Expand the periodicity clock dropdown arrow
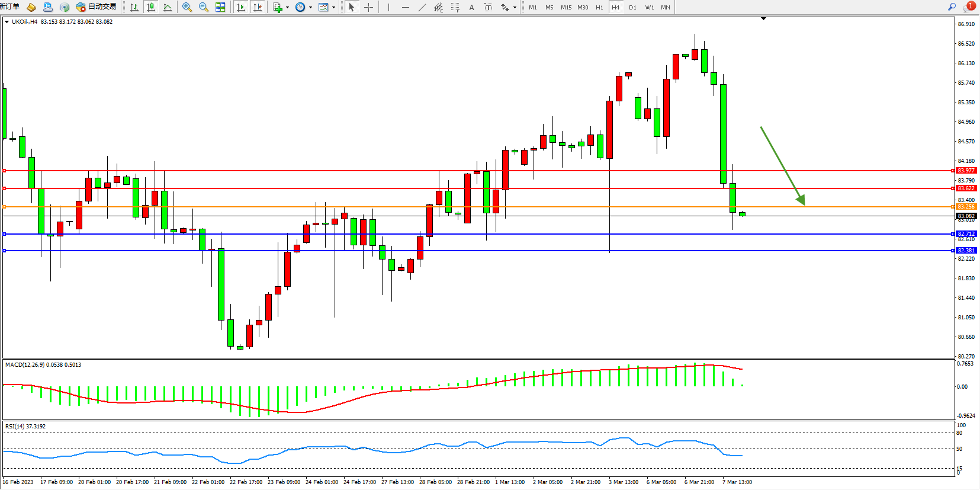 point(311,8)
